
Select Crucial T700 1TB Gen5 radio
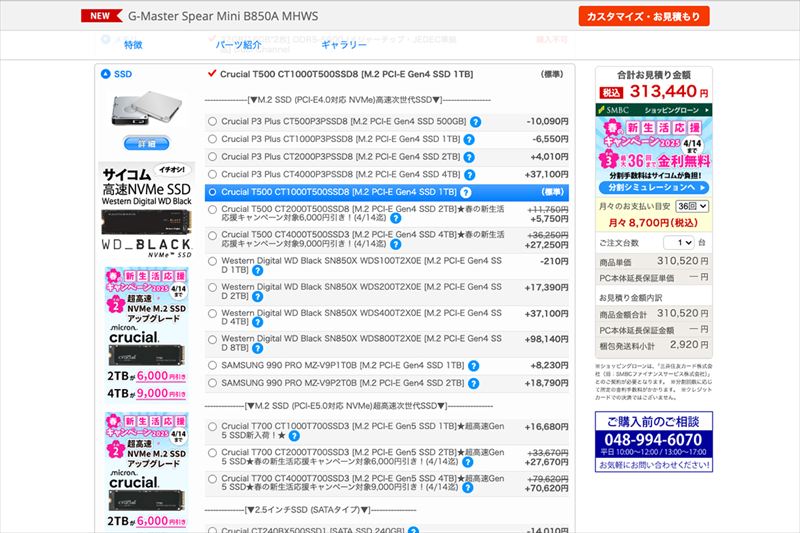pos(212,426)
